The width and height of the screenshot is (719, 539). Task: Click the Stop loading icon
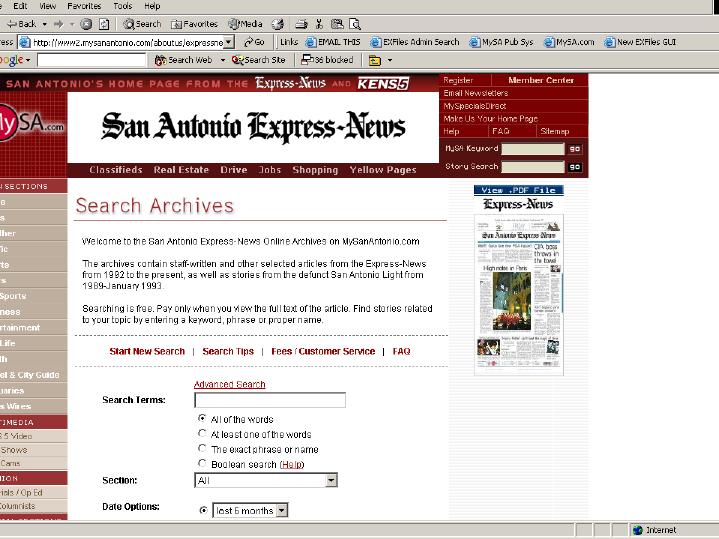[86, 24]
